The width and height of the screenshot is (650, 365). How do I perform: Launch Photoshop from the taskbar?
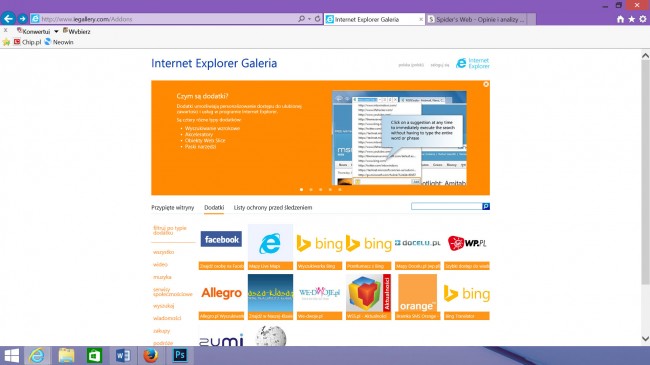click(x=179, y=356)
